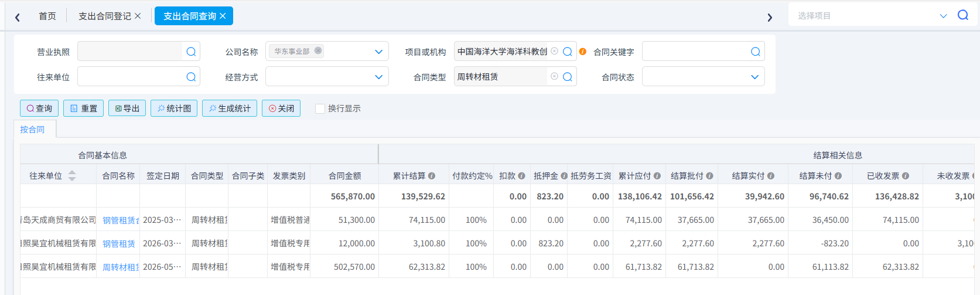This screenshot has width=980, height=295.
Task: Open 钢管租赁 contract link dated 2026-03
Action: coord(119,243)
